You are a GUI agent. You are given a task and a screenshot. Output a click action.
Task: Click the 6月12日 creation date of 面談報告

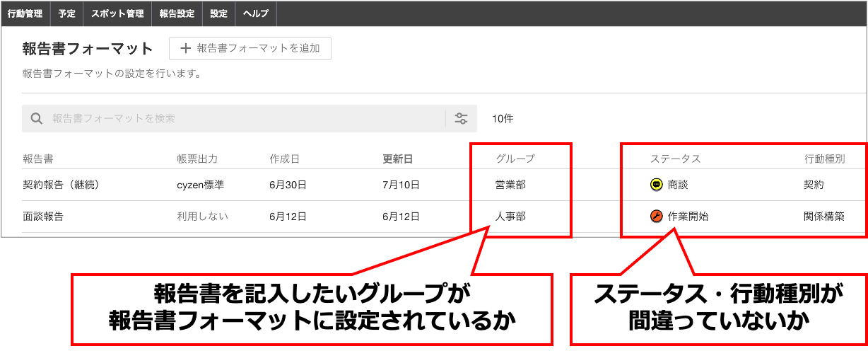288,217
